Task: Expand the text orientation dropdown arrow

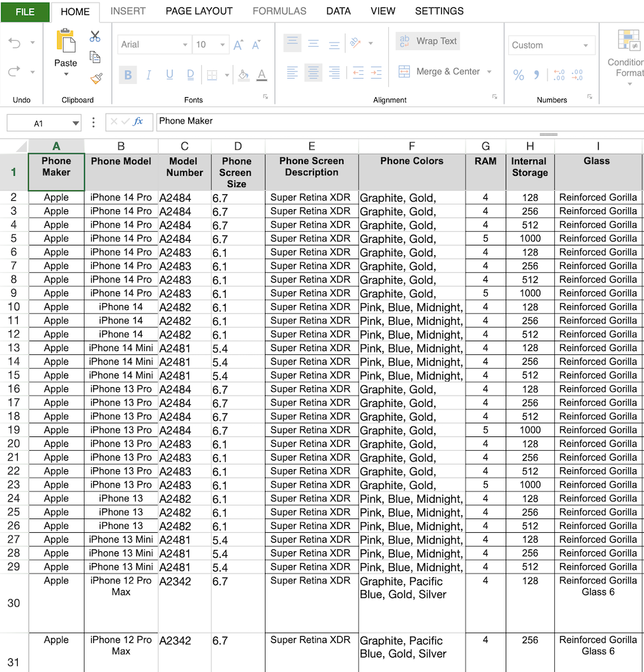Action: pos(371,43)
